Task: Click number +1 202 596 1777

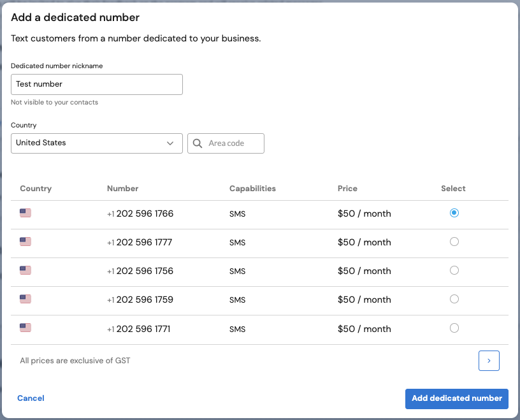Action: click(140, 243)
